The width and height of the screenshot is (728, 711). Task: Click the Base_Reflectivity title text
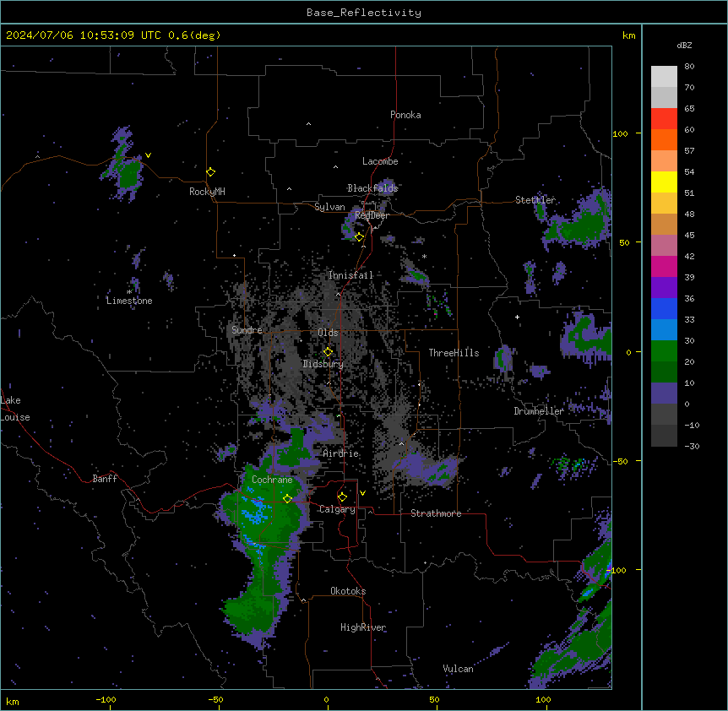(x=364, y=13)
